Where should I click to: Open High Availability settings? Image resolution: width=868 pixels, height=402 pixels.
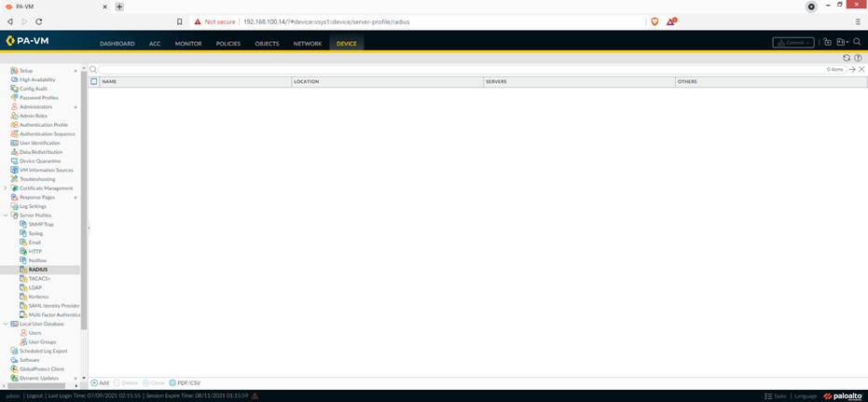tap(37, 79)
